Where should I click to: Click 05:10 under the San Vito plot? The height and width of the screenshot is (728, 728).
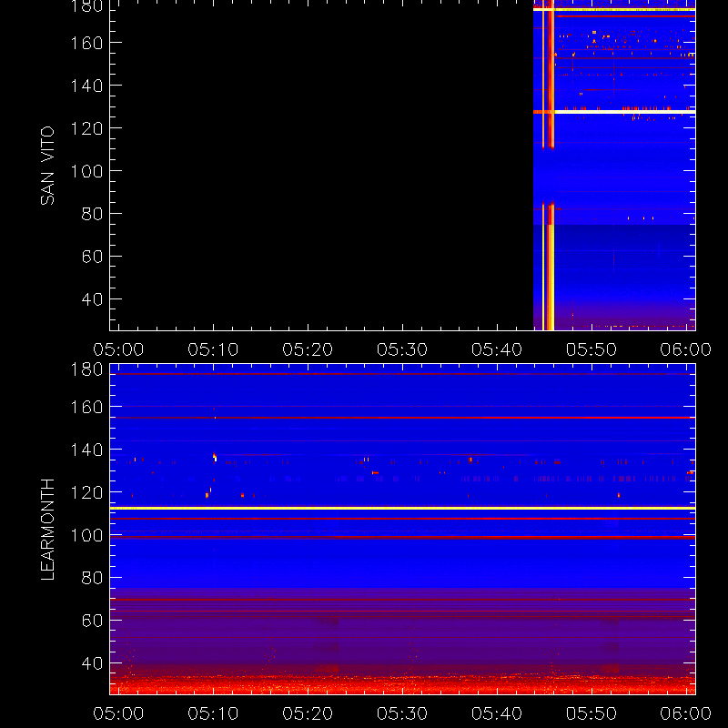click(213, 349)
